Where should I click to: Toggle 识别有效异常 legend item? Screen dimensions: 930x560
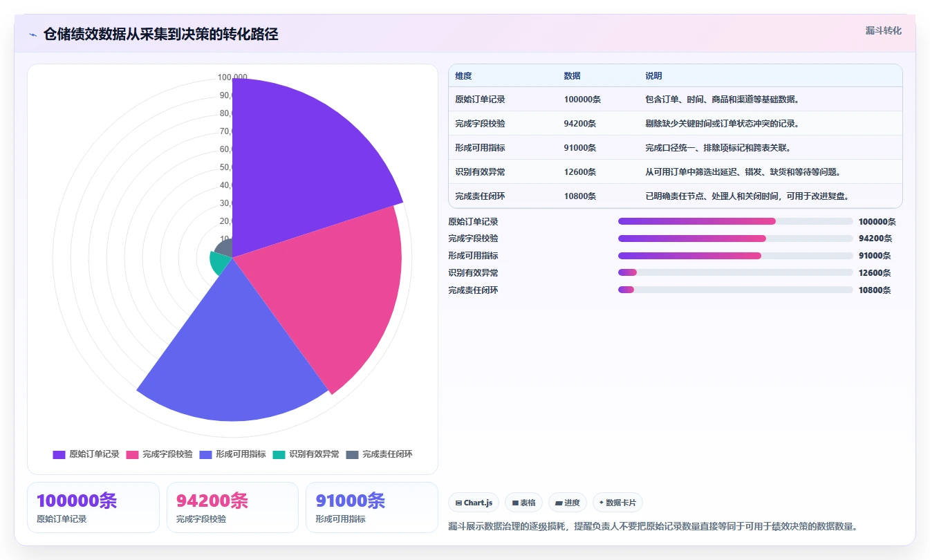coord(306,454)
